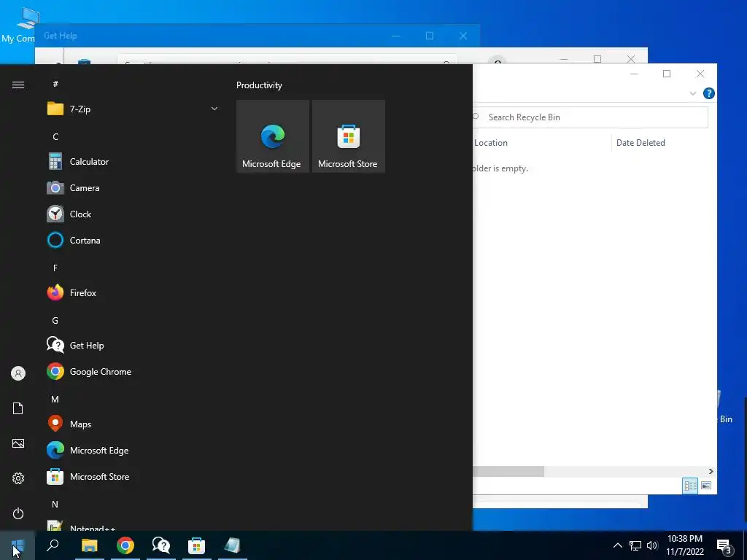Viewport: 747px width, 560px height.
Task: Switch to Get Help on the taskbar
Action: [x=161, y=545]
